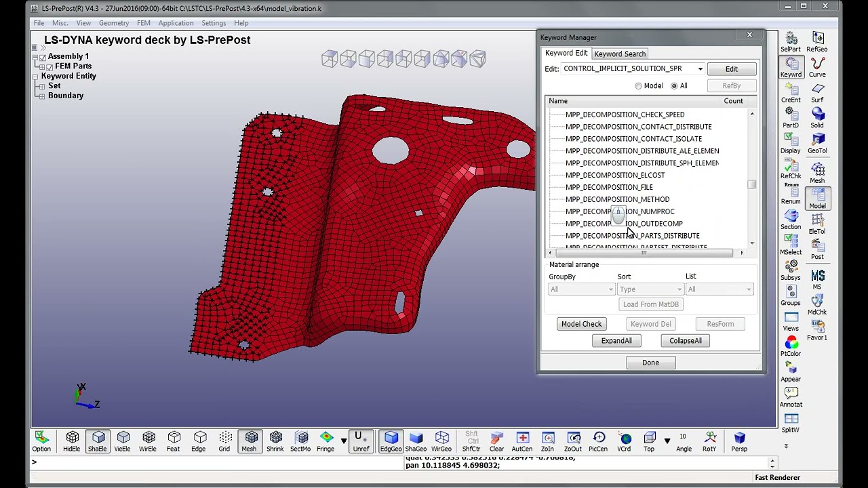
Task: Open the Application menu
Action: tap(176, 23)
